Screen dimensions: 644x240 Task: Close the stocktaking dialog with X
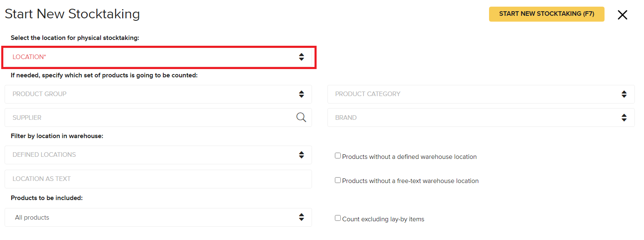pos(622,15)
